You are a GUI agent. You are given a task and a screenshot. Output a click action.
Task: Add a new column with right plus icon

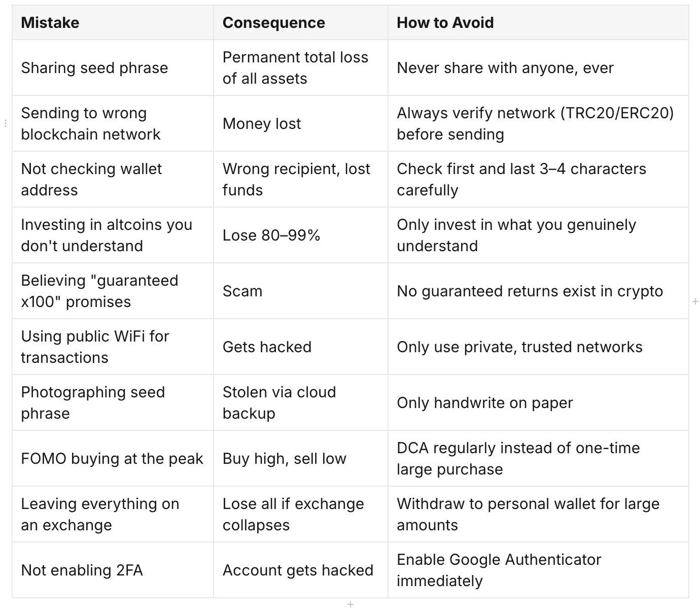coord(695,301)
